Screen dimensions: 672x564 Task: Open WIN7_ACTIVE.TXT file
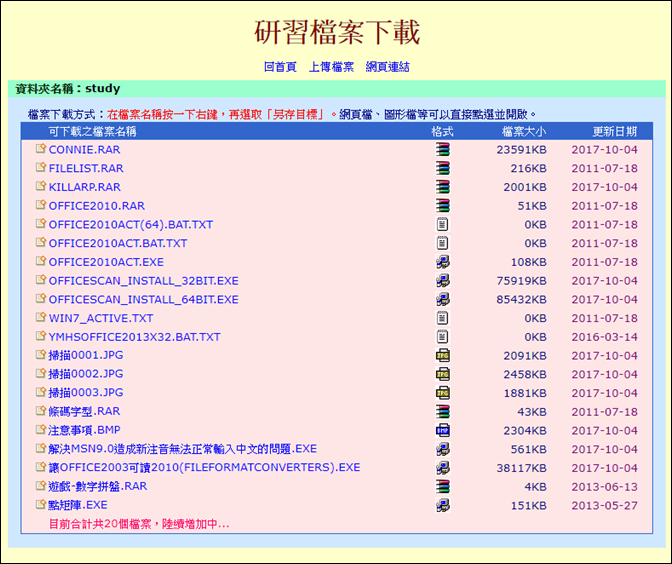pyautogui.click(x=101, y=318)
